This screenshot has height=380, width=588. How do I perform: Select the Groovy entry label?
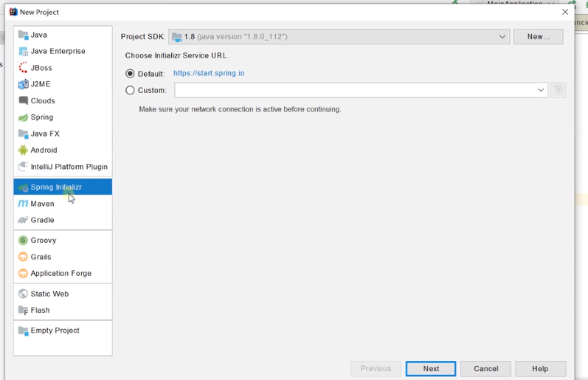click(x=44, y=240)
